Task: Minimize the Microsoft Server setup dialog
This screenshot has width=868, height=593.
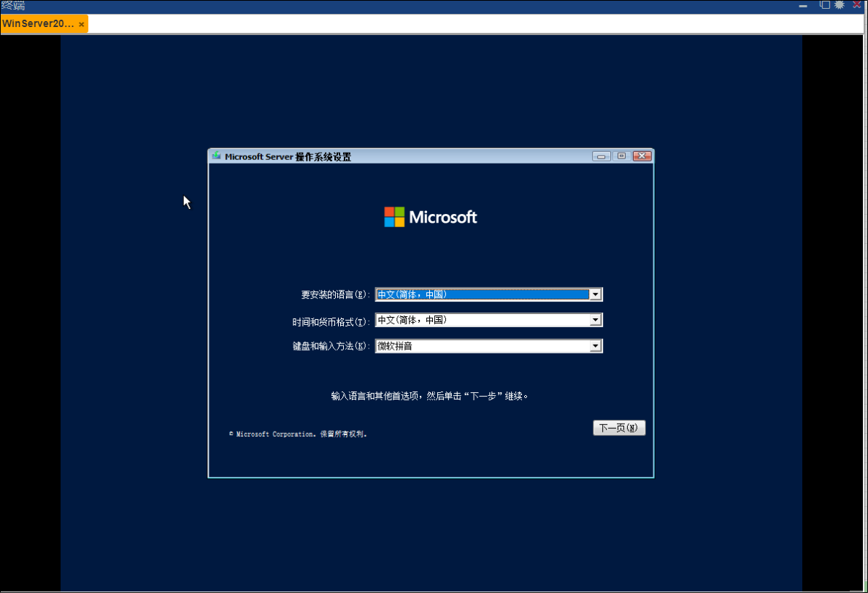Action: (601, 156)
